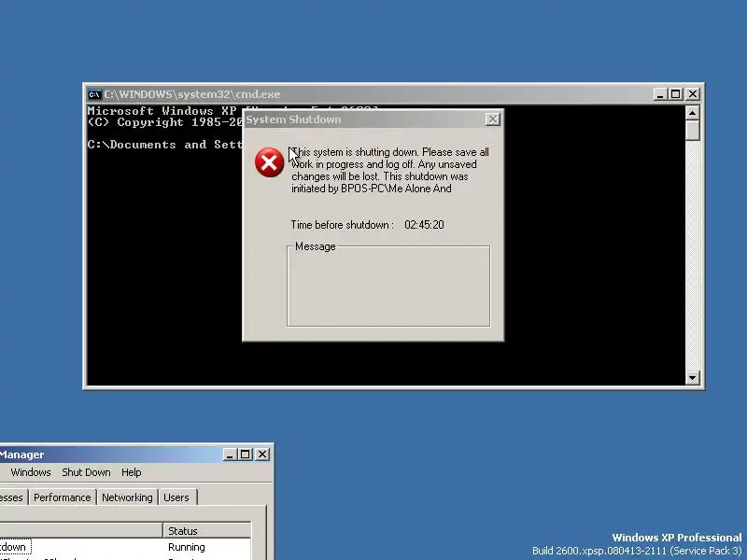The height and width of the screenshot is (560, 747).
Task: Close the cmd.exe window
Action: click(x=692, y=94)
